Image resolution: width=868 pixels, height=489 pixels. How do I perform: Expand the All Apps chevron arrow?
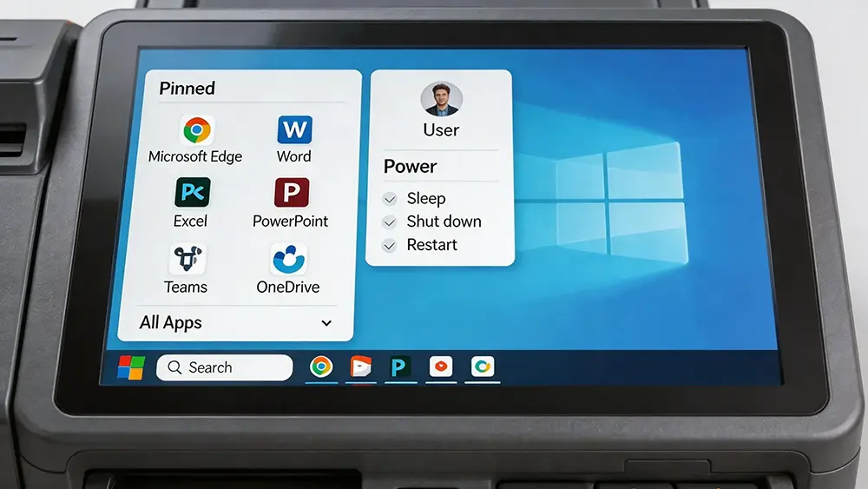click(326, 323)
